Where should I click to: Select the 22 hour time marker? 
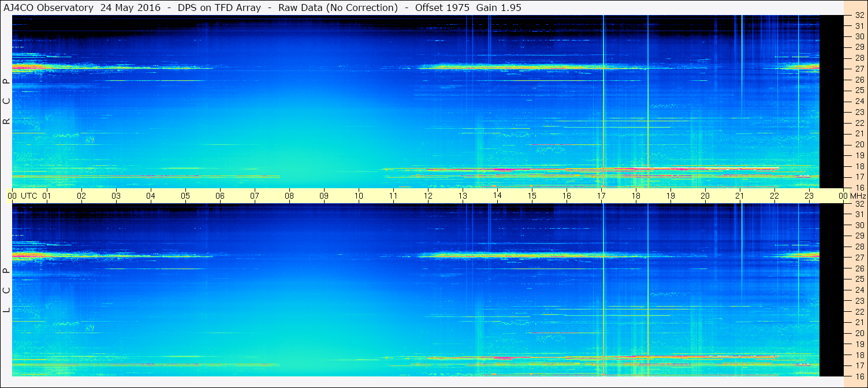pyautogui.click(x=774, y=196)
